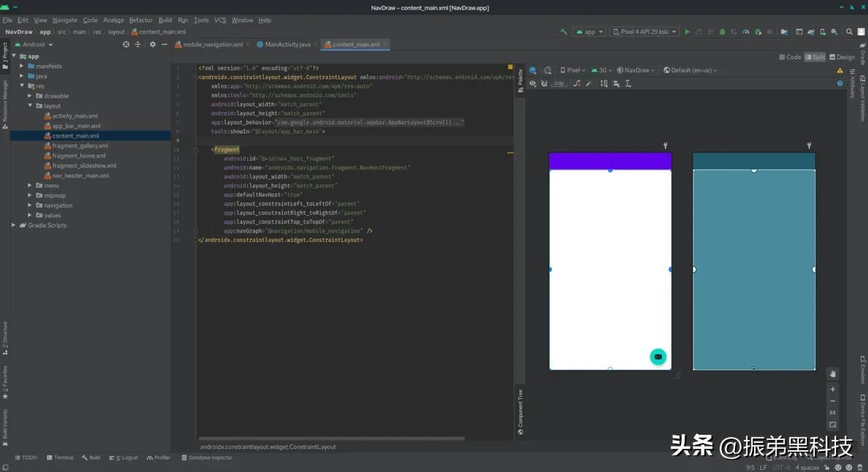
Task: Open the Profiler tool window
Action: (159, 458)
